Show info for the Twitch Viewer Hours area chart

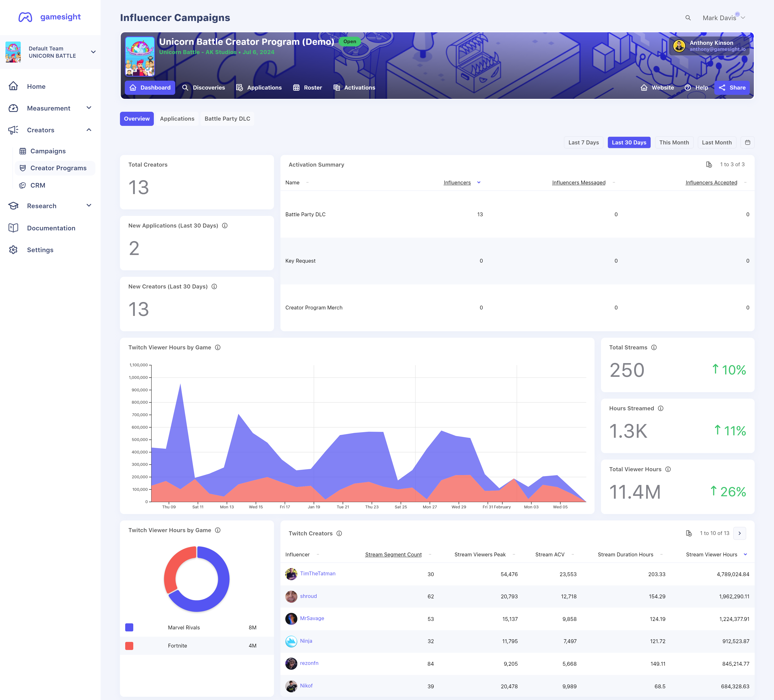(218, 347)
